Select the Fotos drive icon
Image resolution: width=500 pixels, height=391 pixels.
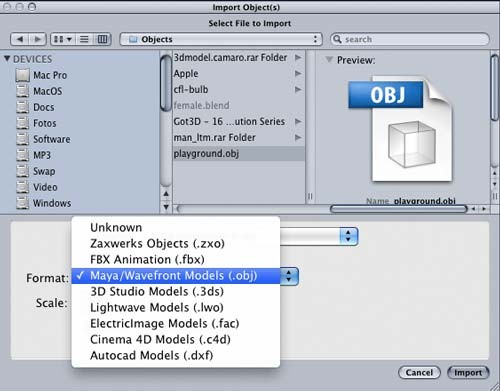22,123
